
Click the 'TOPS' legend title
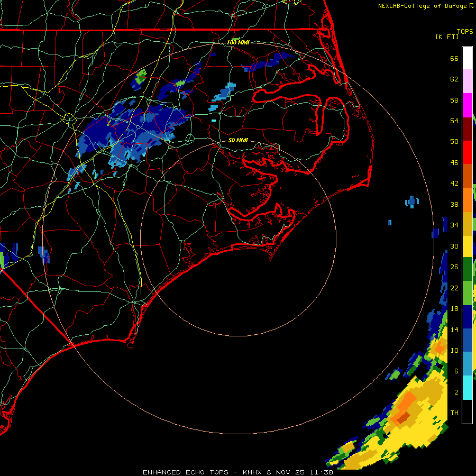point(465,31)
